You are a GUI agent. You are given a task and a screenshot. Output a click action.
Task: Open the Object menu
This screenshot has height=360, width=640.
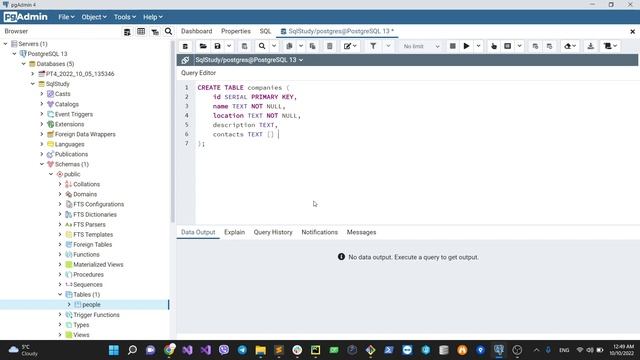coord(94,17)
